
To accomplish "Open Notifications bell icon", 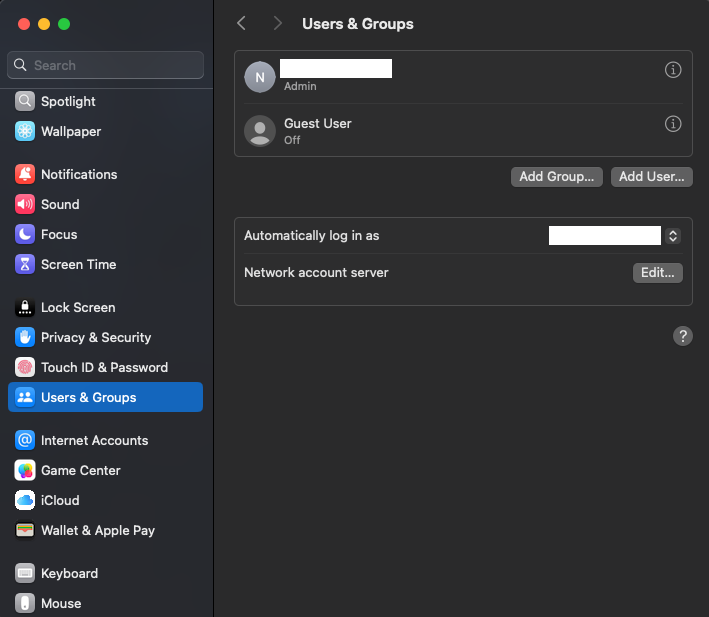I will pos(25,174).
